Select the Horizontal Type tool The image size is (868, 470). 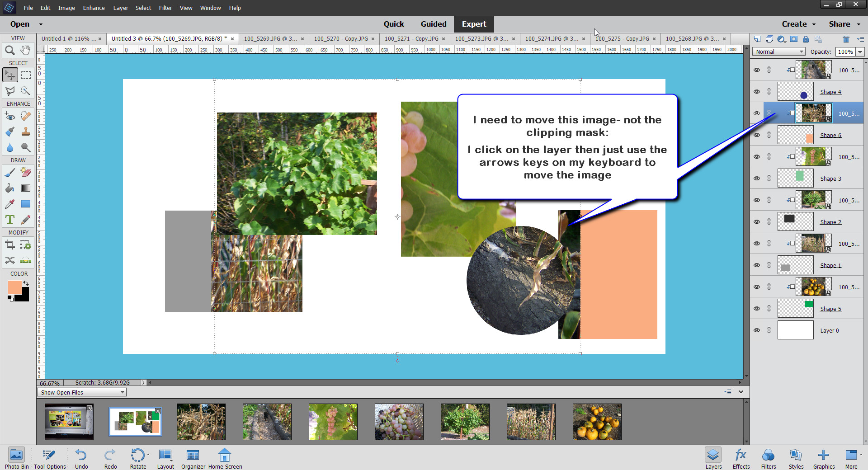click(10, 220)
